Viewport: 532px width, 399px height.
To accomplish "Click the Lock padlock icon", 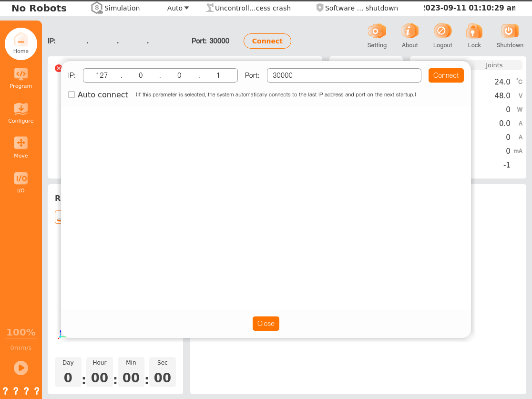I will [474, 32].
